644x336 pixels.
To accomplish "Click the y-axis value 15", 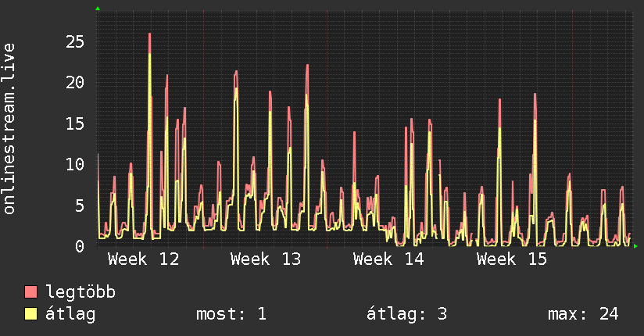I will pyautogui.click(x=75, y=123).
